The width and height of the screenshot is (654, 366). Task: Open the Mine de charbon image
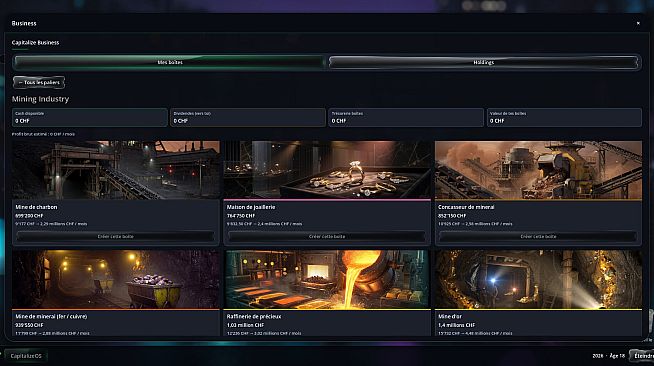(116, 170)
